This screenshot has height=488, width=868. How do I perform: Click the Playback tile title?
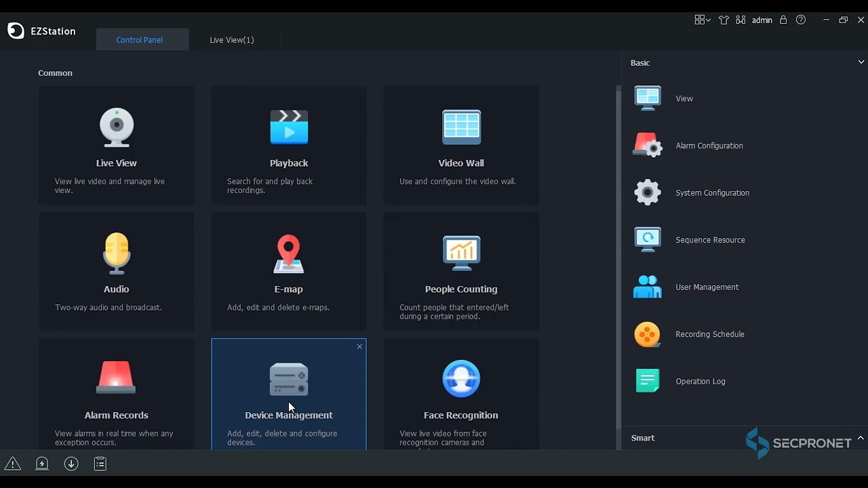[289, 163]
